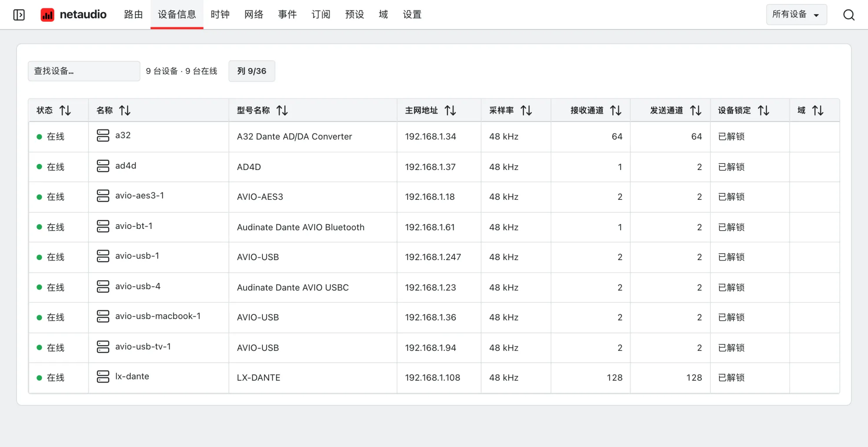868x447 pixels.
Task: Sort by 接收通道 column arrows
Action: [x=616, y=111]
